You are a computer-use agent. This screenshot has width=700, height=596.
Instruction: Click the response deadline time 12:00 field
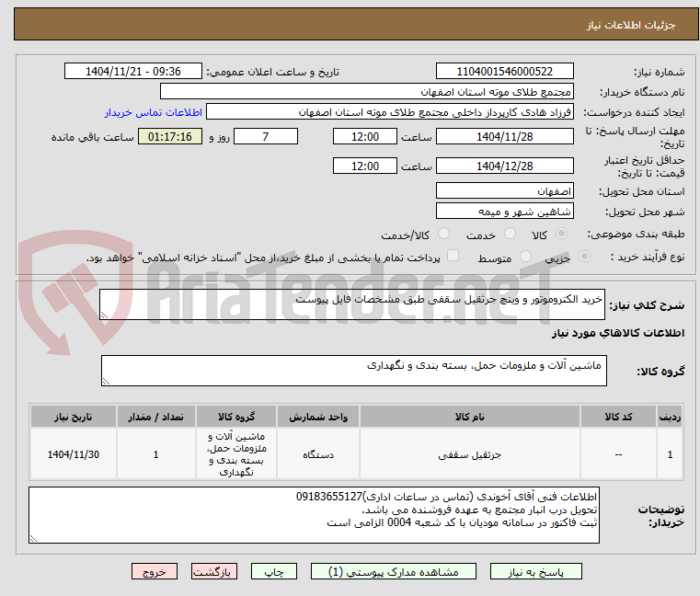(x=365, y=137)
